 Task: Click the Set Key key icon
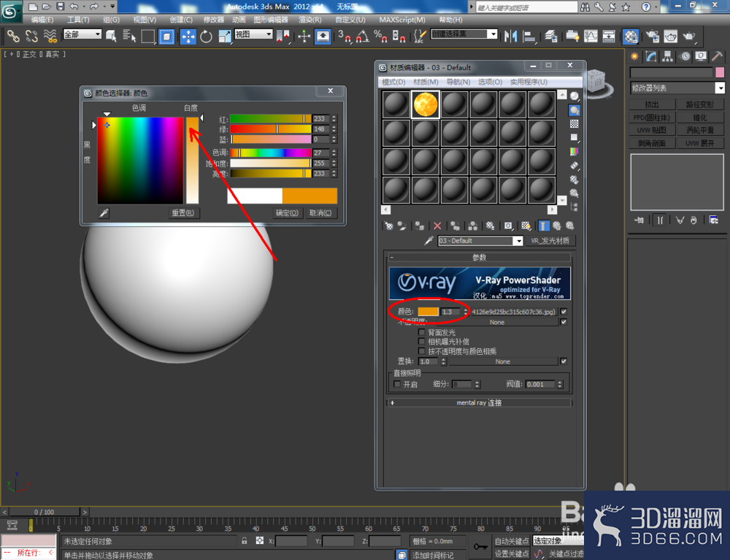pos(480,547)
